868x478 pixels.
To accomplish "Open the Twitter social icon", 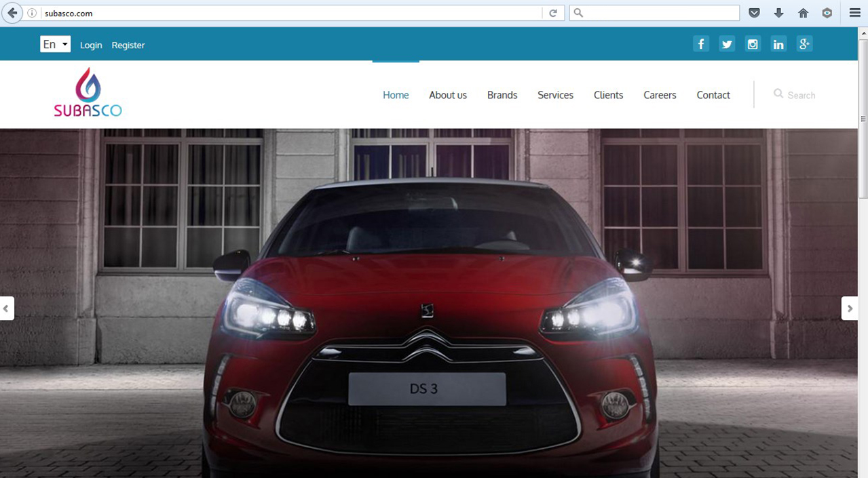I will point(727,44).
